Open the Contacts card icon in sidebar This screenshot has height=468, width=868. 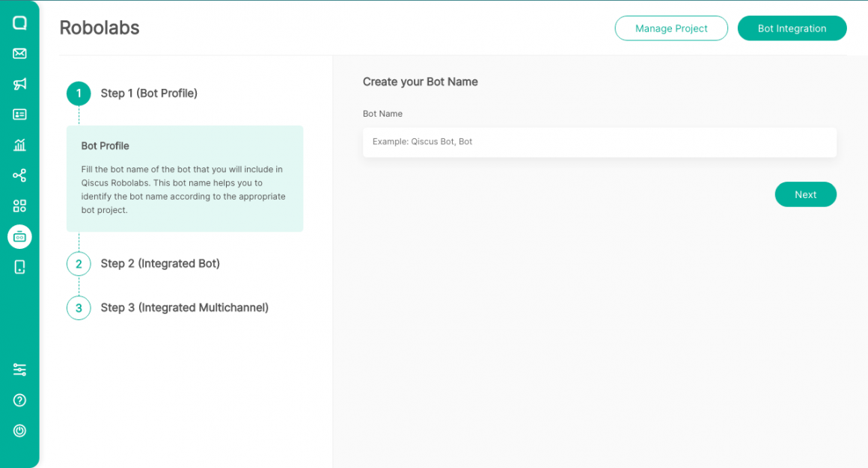[x=19, y=114]
